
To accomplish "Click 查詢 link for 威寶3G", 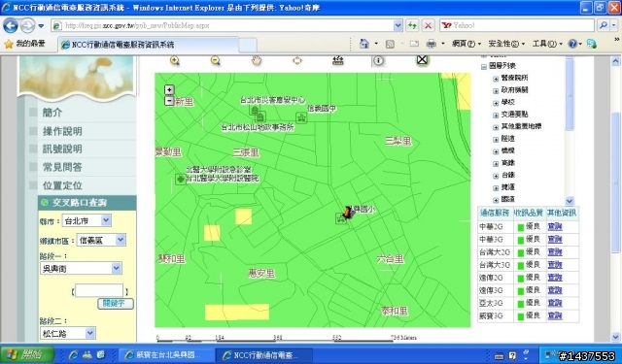I will pyautogui.click(x=555, y=315).
